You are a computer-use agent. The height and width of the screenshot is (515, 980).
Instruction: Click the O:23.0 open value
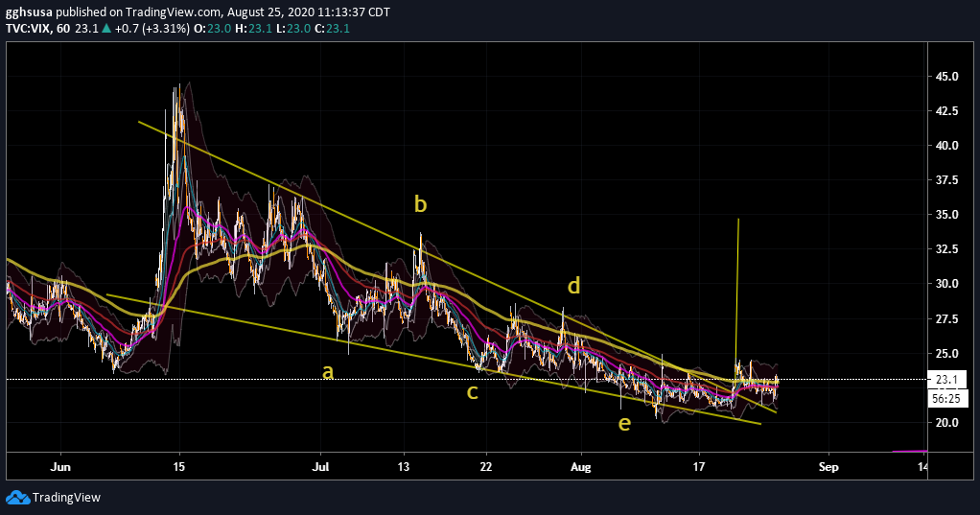[213, 28]
